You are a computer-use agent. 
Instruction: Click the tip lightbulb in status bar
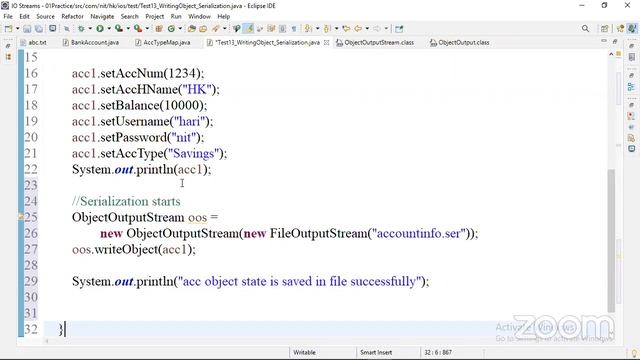coord(634,353)
